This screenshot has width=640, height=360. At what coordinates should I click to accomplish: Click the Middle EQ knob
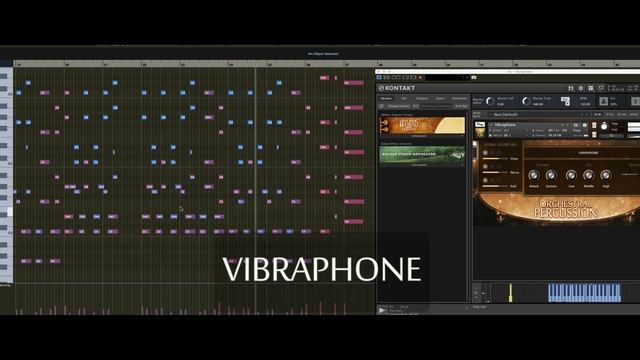pos(588,176)
